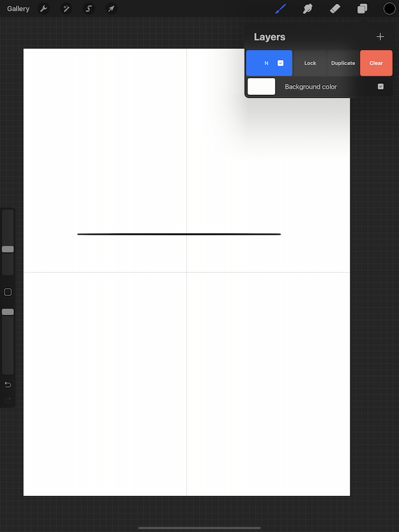Return to the Gallery
The height and width of the screenshot is (532, 399).
pos(18,9)
